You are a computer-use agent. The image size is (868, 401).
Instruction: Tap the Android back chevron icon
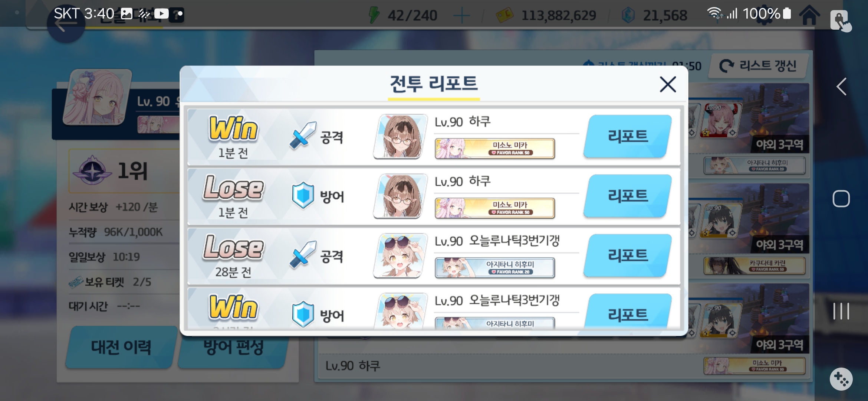click(x=841, y=87)
